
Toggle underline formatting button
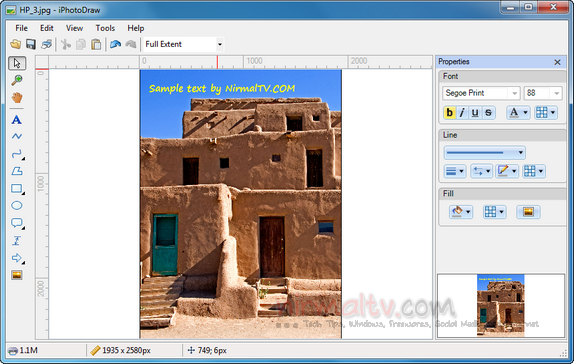coord(475,113)
